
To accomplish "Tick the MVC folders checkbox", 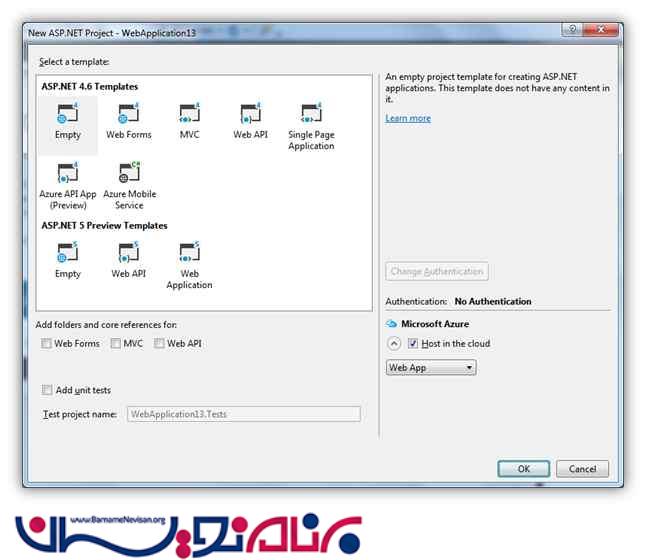I will coord(116,343).
